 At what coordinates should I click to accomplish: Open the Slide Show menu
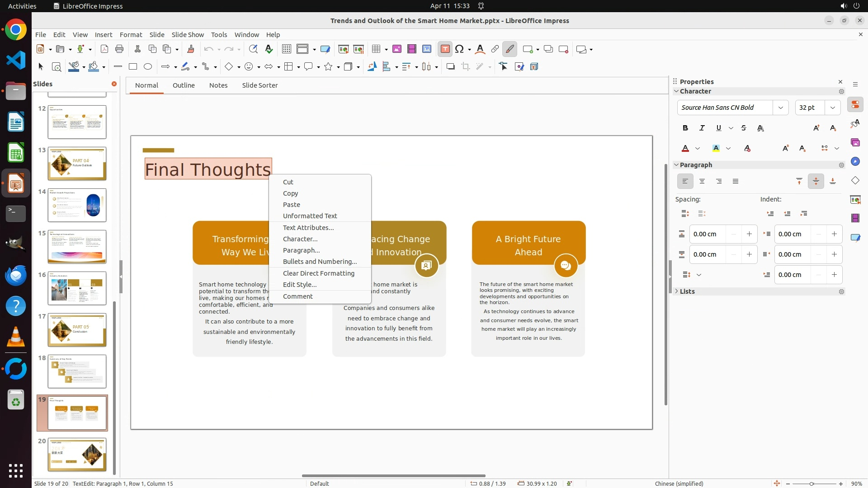pos(188,35)
